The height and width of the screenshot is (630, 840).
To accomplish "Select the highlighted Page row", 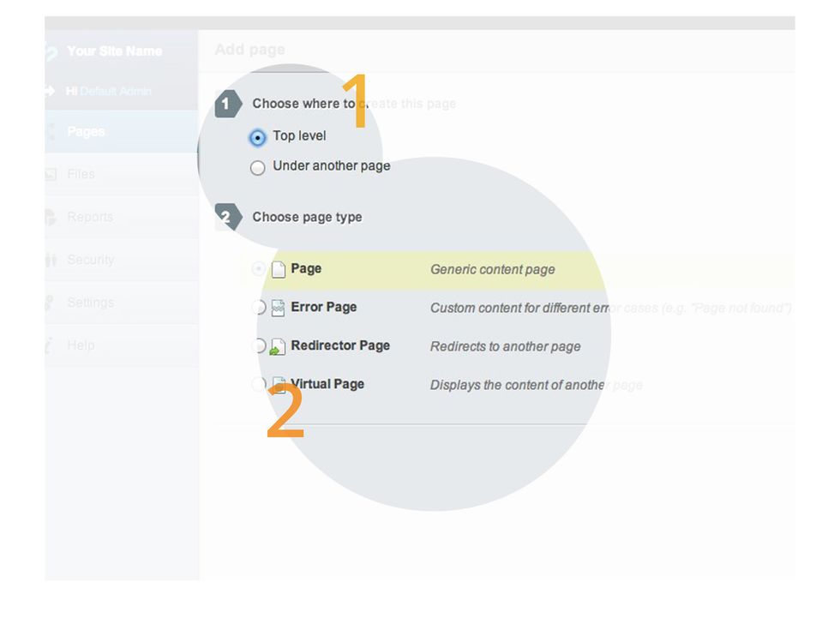I will [309, 268].
